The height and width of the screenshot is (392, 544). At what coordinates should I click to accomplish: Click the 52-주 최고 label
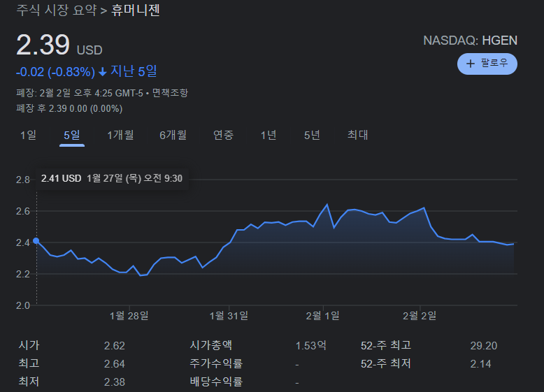pyautogui.click(x=386, y=345)
